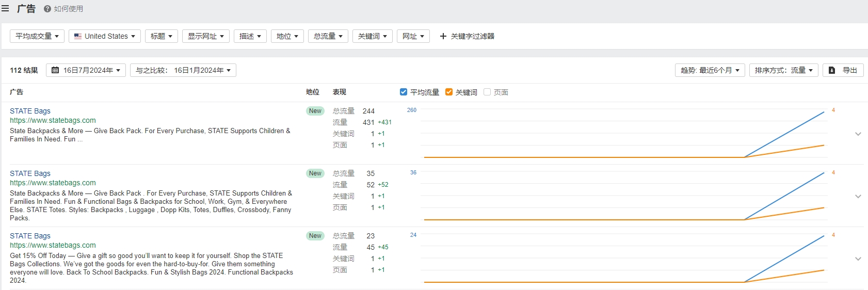
Task: Click the 地位 column header
Action: (x=313, y=92)
